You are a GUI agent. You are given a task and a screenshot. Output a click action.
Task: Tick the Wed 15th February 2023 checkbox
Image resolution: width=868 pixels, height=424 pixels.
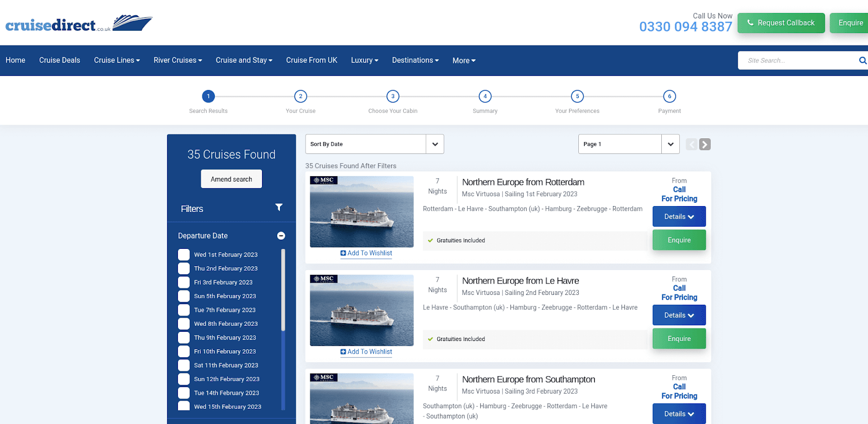pyautogui.click(x=184, y=406)
